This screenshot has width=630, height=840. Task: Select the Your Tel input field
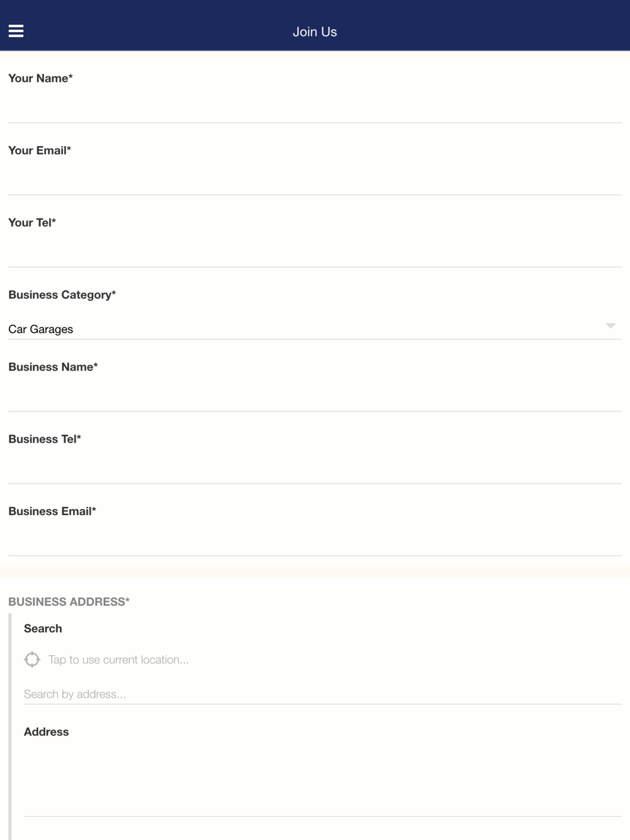click(x=315, y=251)
